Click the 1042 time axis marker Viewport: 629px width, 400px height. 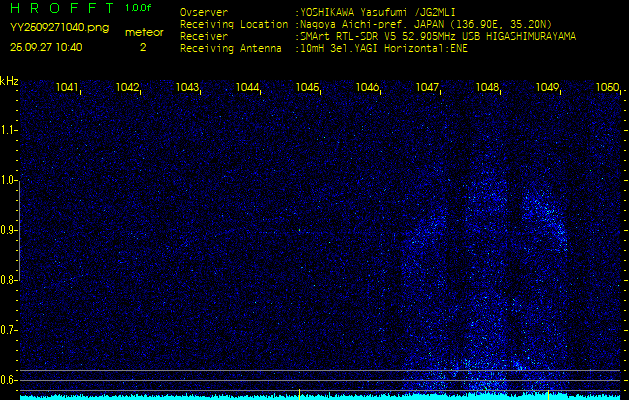(127, 87)
